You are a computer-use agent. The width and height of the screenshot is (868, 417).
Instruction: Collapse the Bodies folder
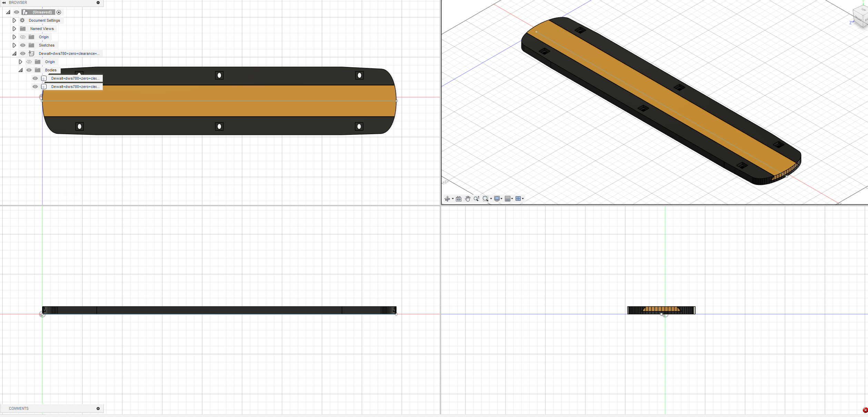click(21, 70)
